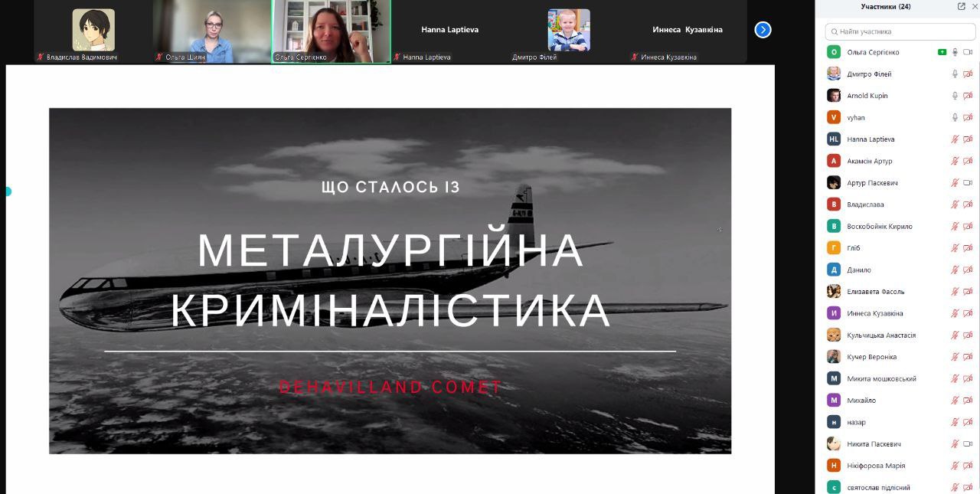Select participant Кучер Вероніка in list
This screenshot has width=980, height=494.
point(871,357)
